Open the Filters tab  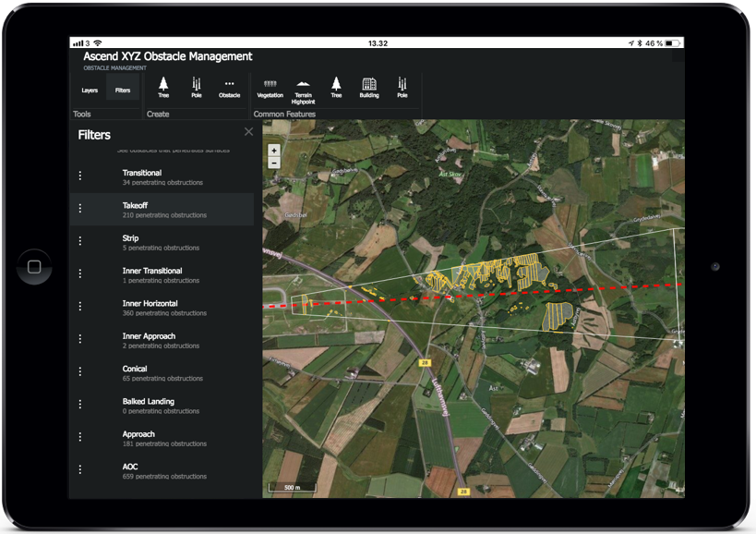click(x=123, y=90)
